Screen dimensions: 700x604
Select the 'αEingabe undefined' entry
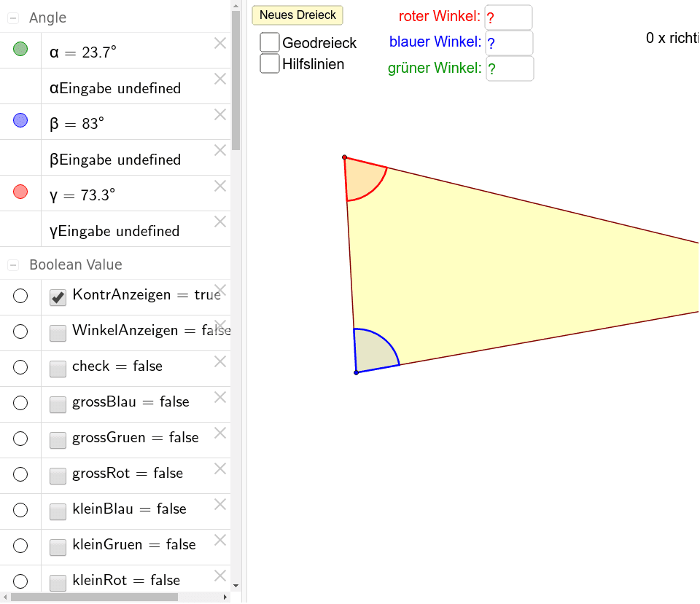(x=115, y=88)
